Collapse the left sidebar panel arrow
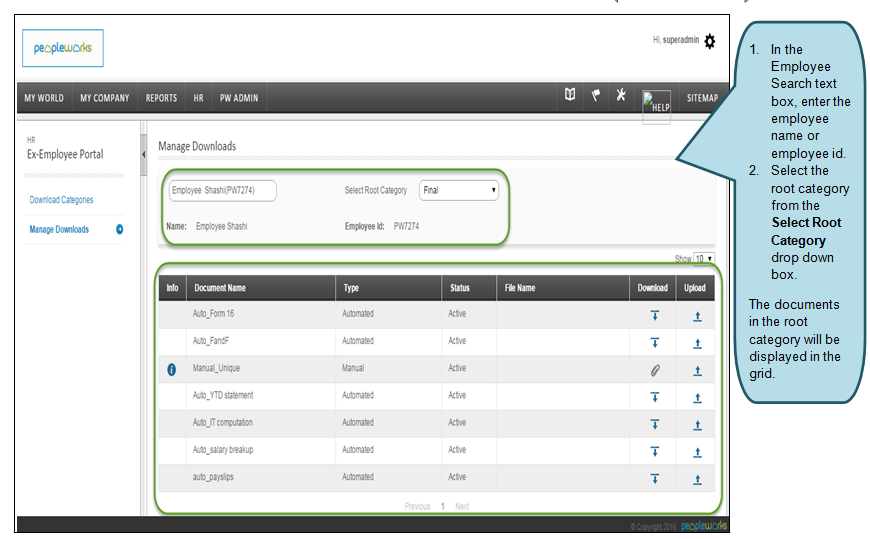This screenshot has height=539, width=870. 143,154
